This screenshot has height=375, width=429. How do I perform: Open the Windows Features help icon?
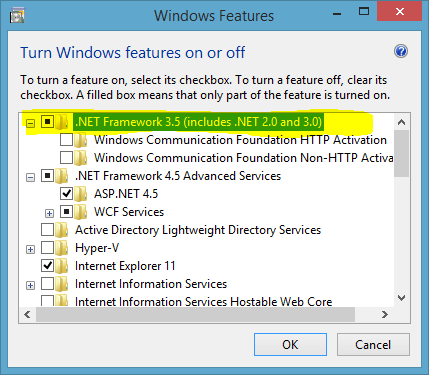pyautogui.click(x=401, y=51)
